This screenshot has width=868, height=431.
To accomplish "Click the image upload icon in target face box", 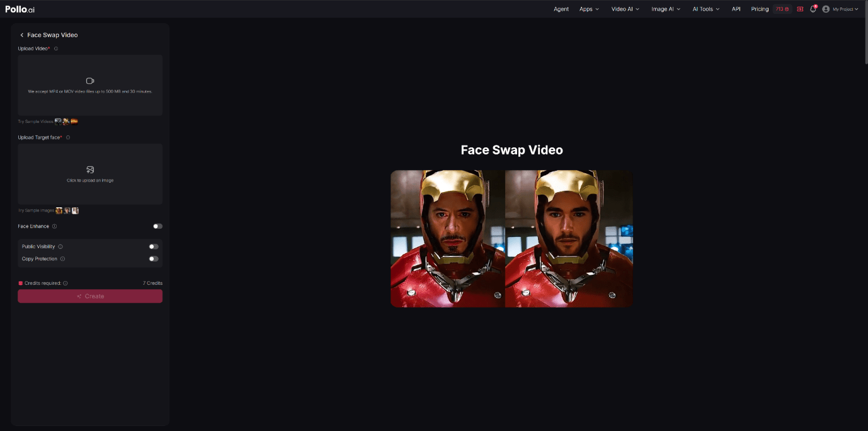I will (x=90, y=170).
